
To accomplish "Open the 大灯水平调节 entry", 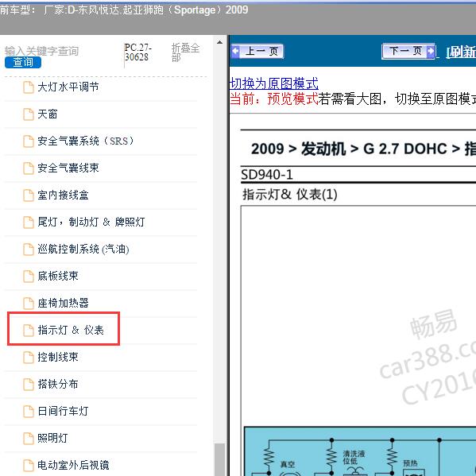I will (68, 87).
